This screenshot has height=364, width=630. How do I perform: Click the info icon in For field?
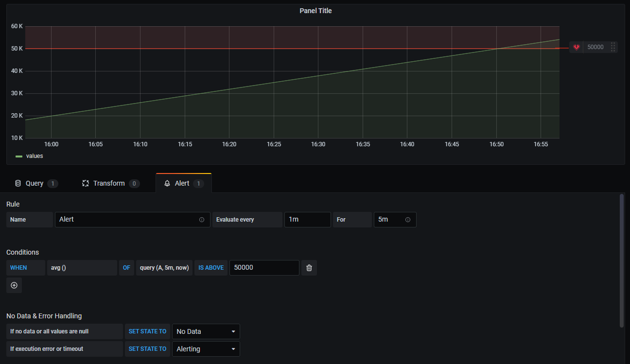click(408, 220)
